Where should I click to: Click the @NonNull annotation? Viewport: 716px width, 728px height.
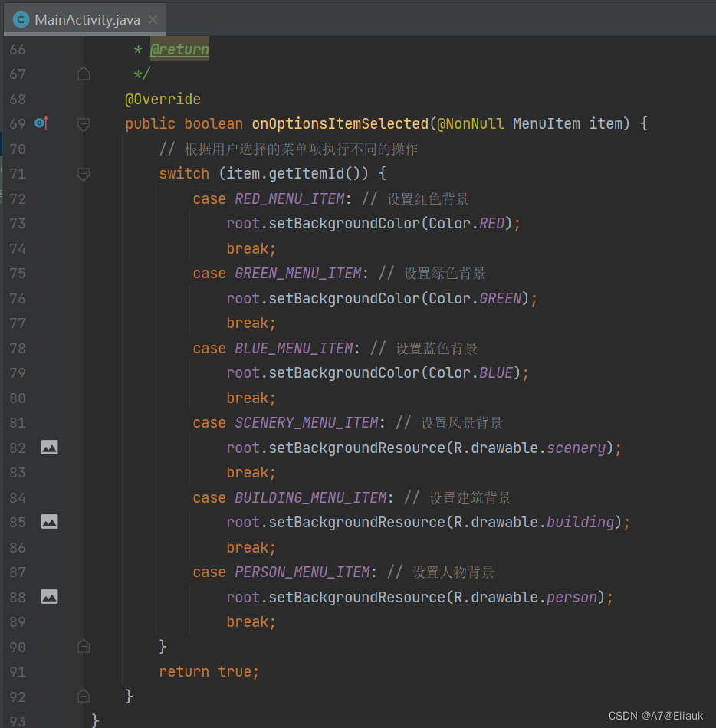click(x=471, y=124)
